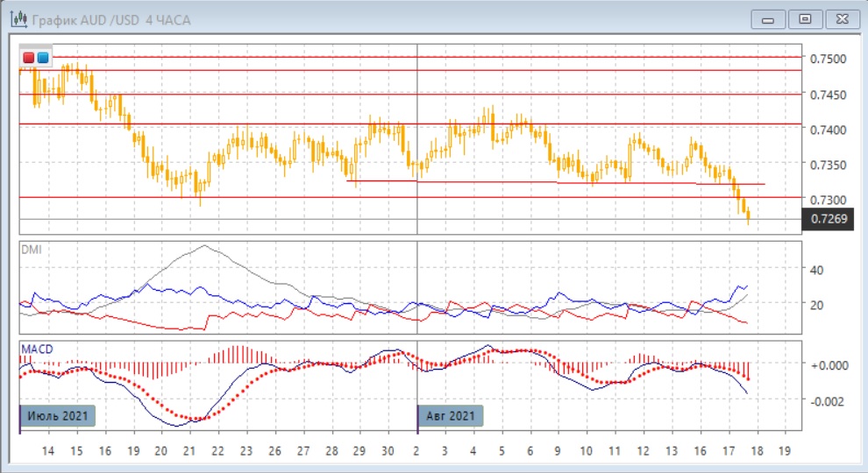Click the window title График AUD/USD

(110, 19)
